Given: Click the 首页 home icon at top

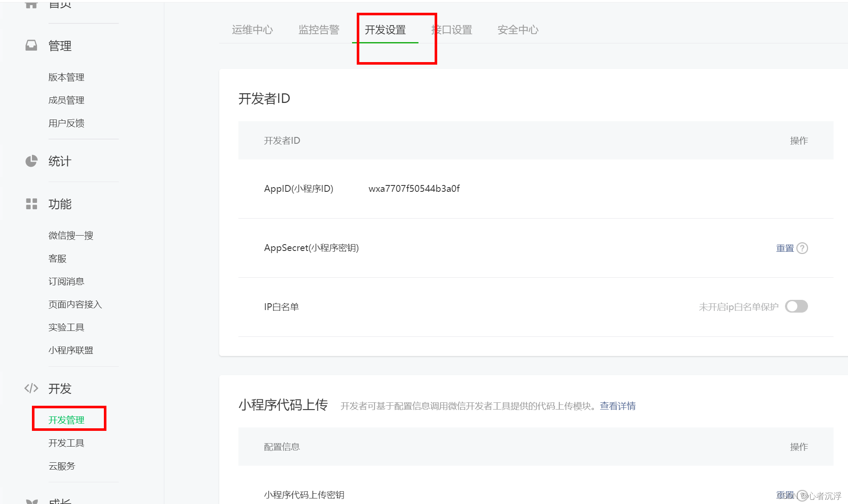Looking at the screenshot, I should [x=31, y=4].
